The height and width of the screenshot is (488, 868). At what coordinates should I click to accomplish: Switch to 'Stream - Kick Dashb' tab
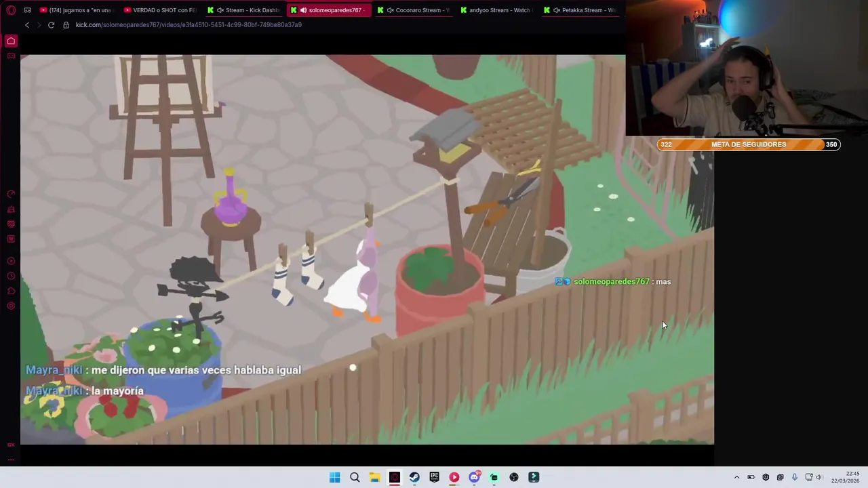click(243, 10)
